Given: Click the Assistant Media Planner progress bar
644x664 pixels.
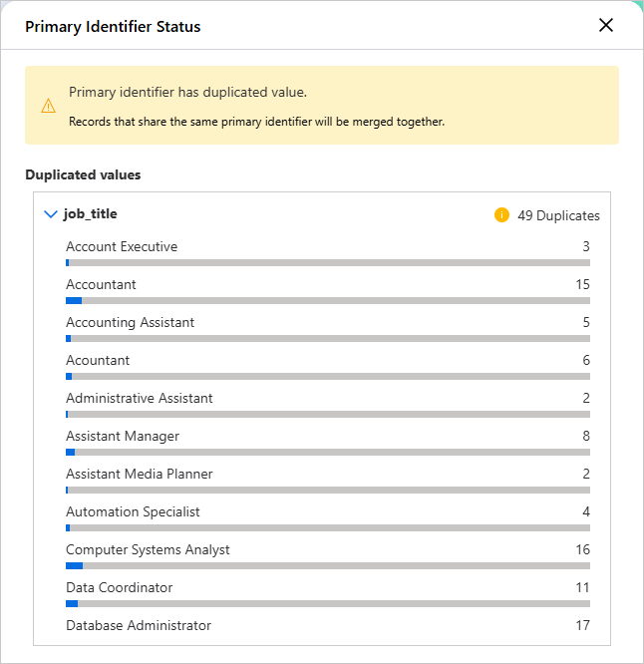Looking at the screenshot, I should pos(328,491).
